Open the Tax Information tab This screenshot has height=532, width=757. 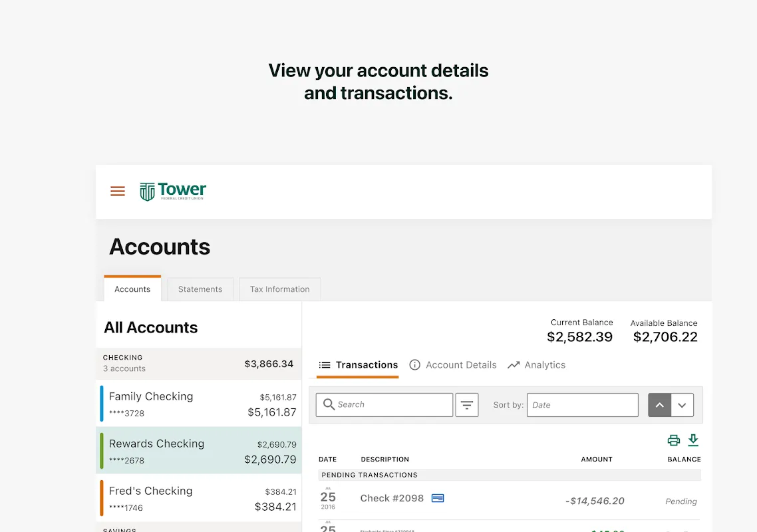(x=279, y=289)
